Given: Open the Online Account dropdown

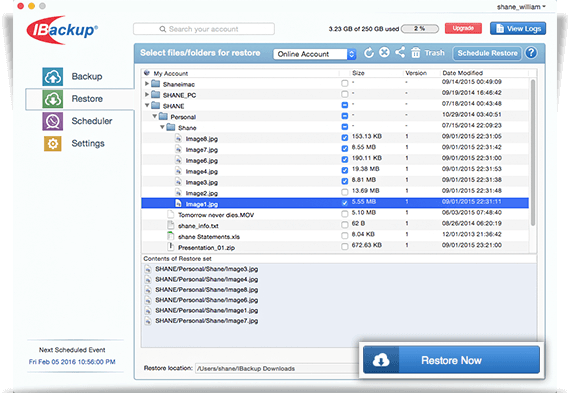Looking at the screenshot, I should click(314, 54).
